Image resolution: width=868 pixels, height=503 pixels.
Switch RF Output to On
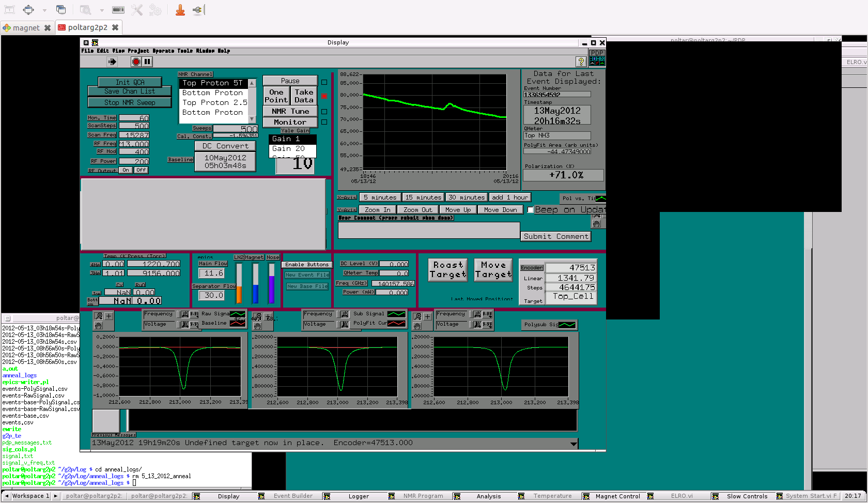tap(126, 170)
